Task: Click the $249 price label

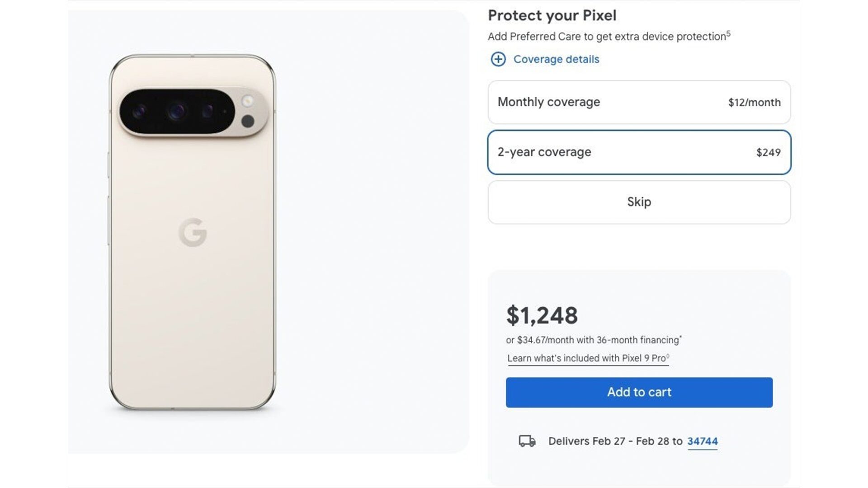Action: 768,153
